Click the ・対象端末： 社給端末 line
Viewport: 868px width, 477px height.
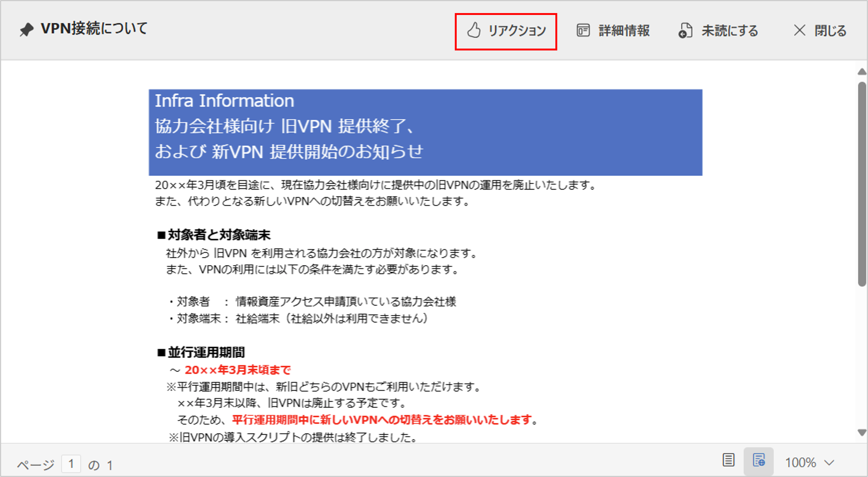(x=298, y=318)
